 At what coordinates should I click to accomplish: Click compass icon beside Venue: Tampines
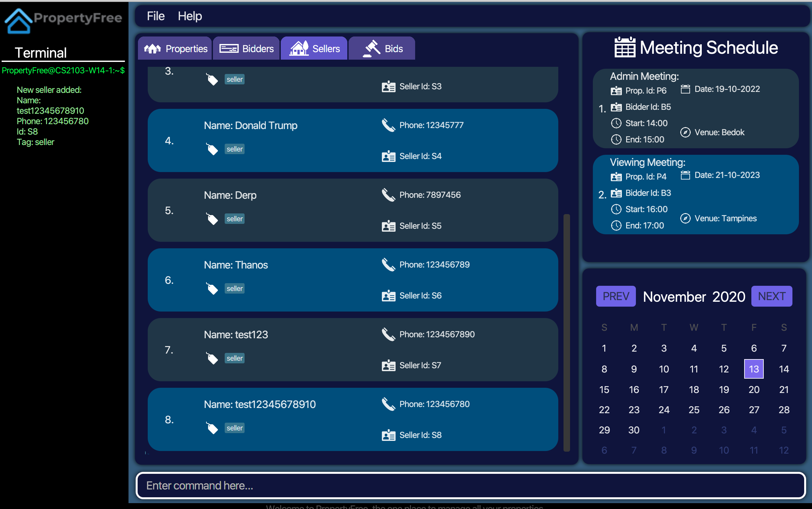pos(685,218)
